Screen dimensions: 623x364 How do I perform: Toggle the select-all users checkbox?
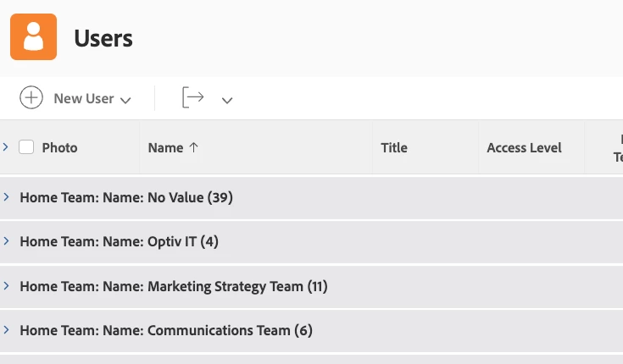tap(26, 147)
